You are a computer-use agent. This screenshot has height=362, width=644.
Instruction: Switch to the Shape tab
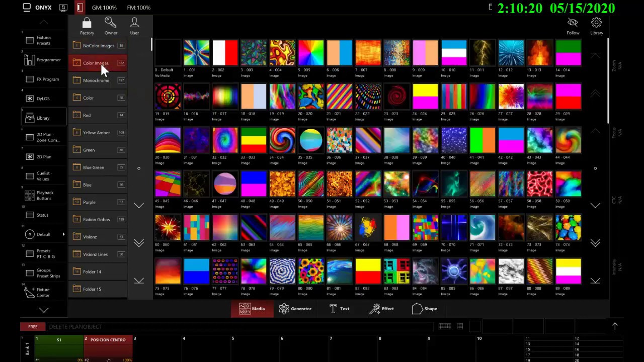coord(425,309)
